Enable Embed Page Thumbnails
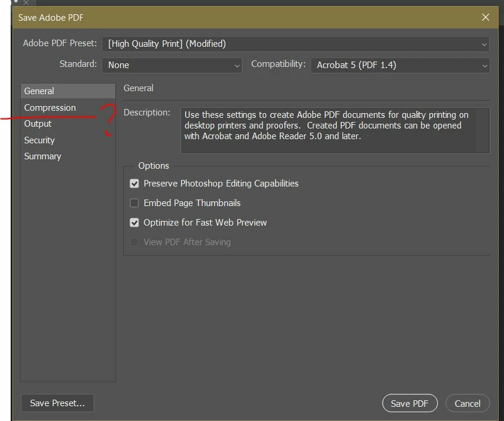Screen dimensions: 504x421 click(x=134, y=203)
